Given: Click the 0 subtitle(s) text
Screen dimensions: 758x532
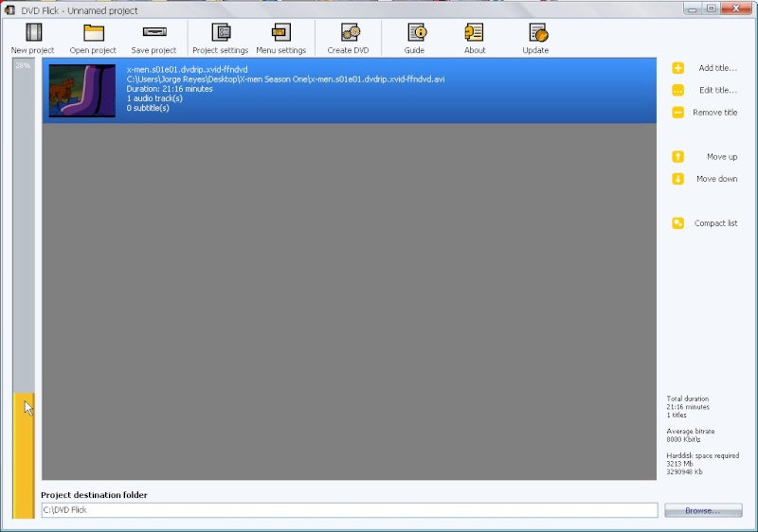Looking at the screenshot, I should coord(148,108).
